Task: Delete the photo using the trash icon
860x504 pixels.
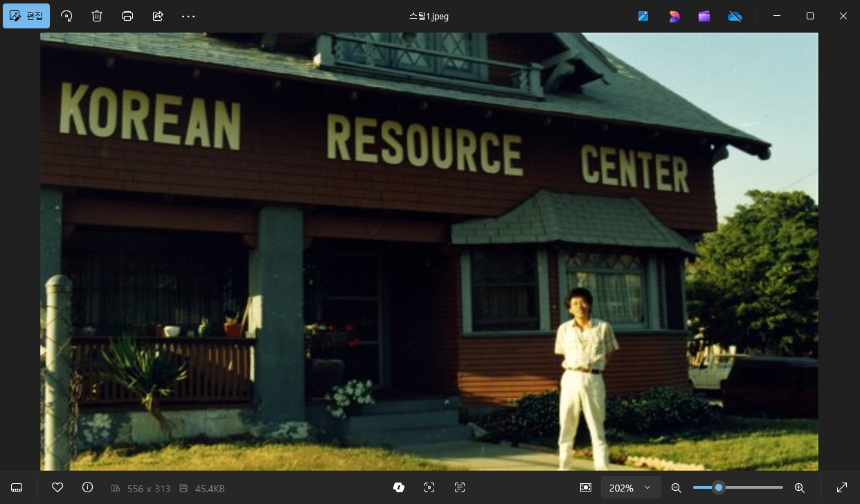Action: [97, 16]
